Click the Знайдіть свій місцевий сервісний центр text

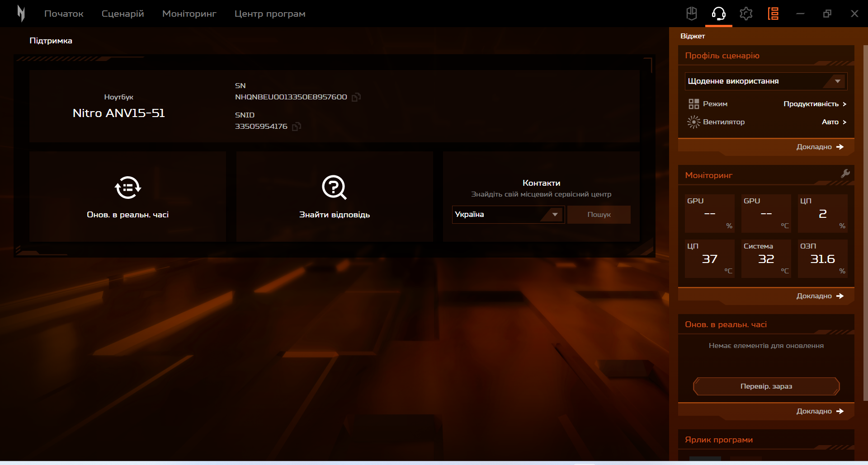541,194
